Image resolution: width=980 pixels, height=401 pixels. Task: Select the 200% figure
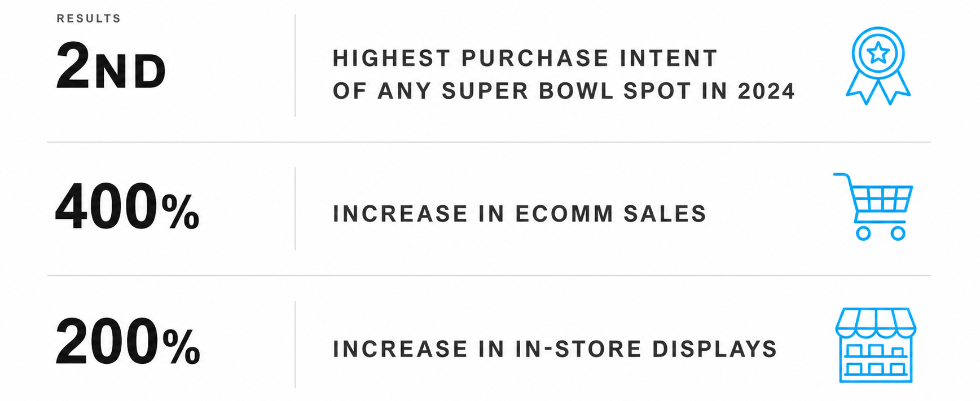[128, 342]
